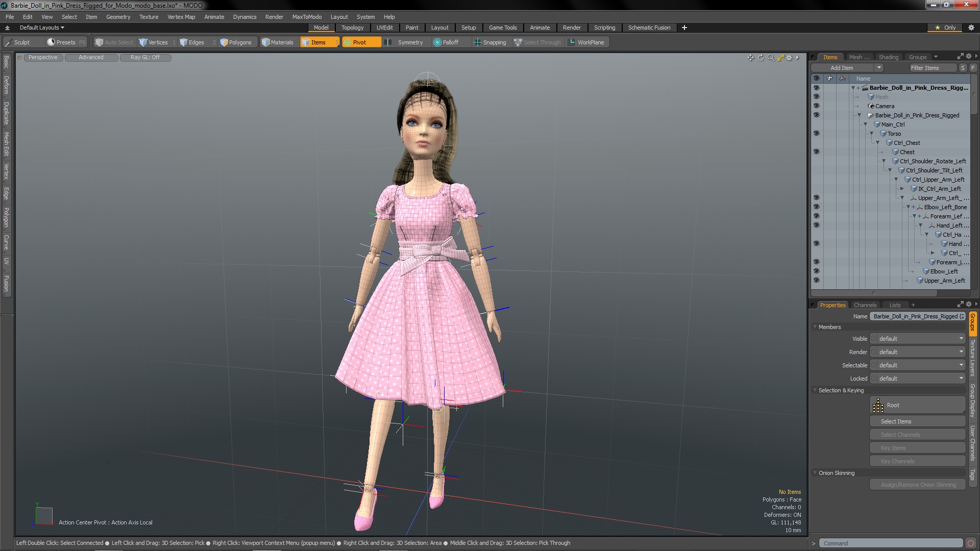Image resolution: width=980 pixels, height=551 pixels.
Task: Hide the Camera item via its eye icon
Action: click(816, 106)
